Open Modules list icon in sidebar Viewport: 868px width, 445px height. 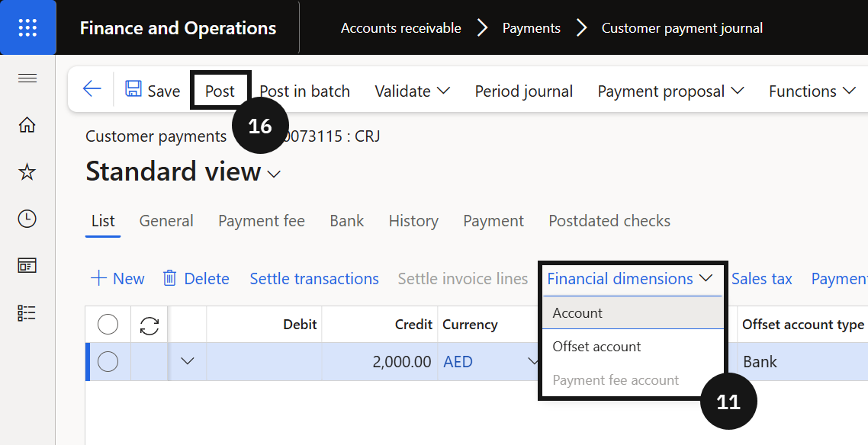(27, 313)
